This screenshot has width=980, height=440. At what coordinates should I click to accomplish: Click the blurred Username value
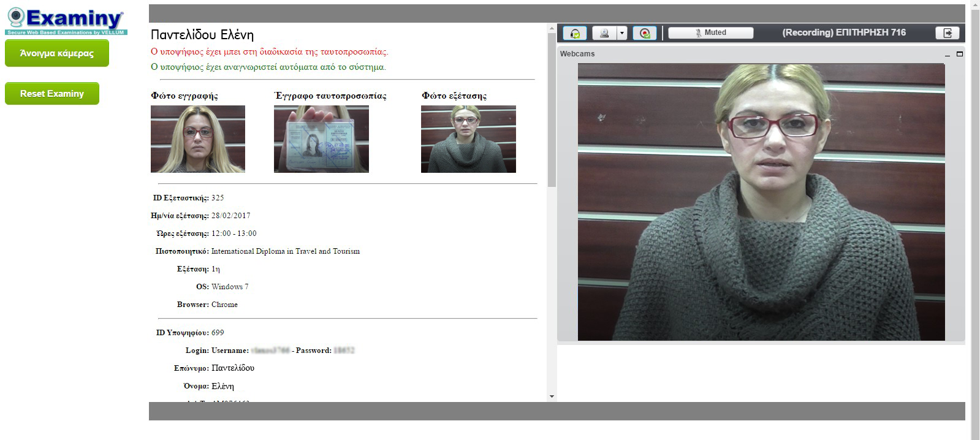click(270, 351)
